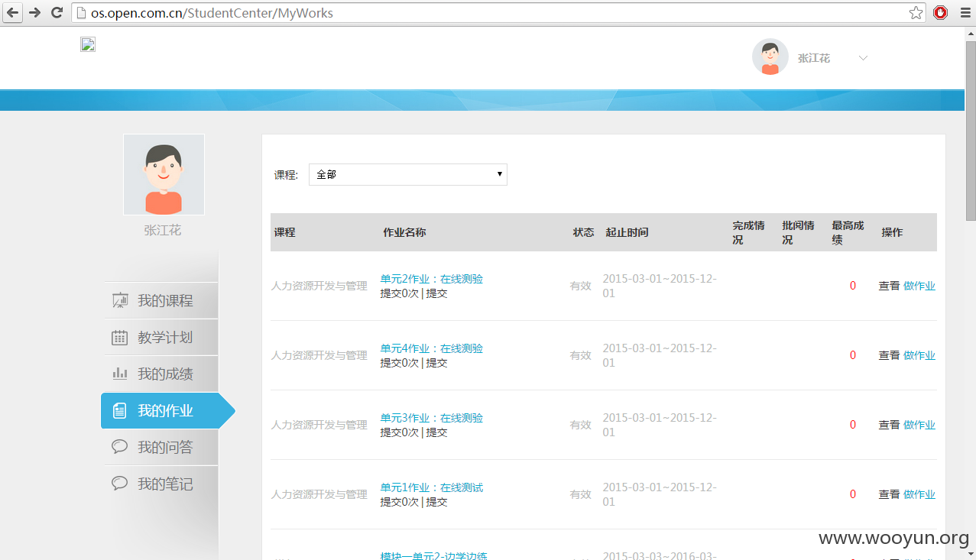Click the scrollbar up arrow

click(x=970, y=34)
